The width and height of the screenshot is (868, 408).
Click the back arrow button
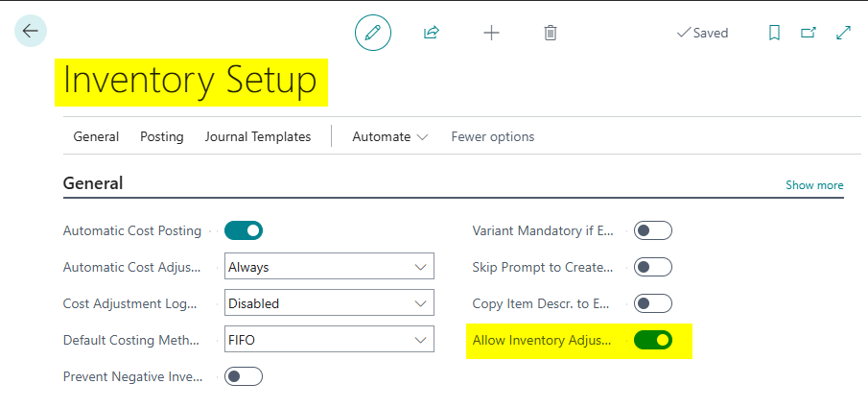(30, 32)
